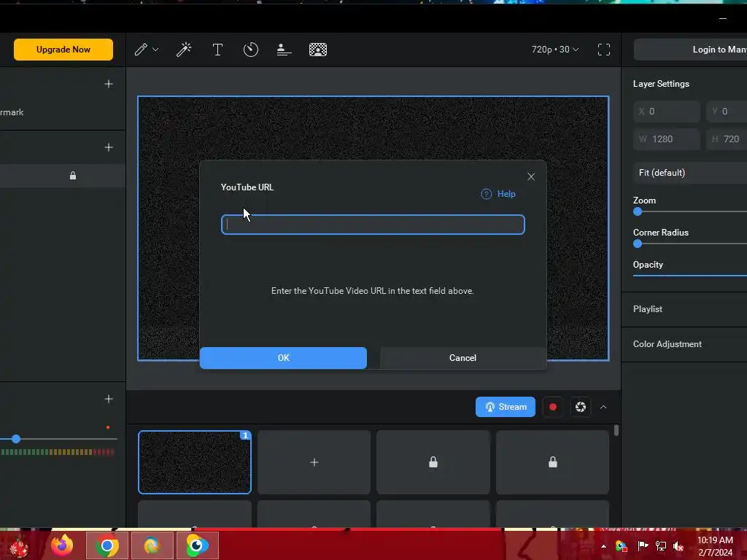The image size is (747, 560).
Task: Confirm the YouTube URL with OK
Action: [x=284, y=358]
